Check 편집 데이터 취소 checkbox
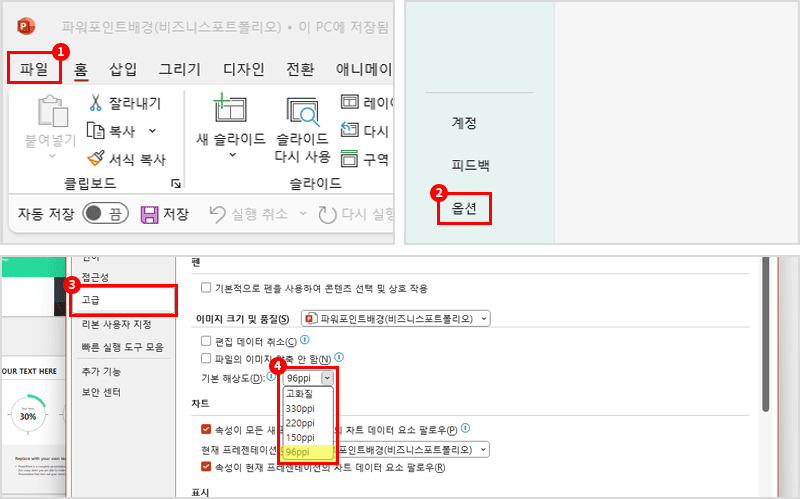The image size is (800, 499). (x=206, y=341)
